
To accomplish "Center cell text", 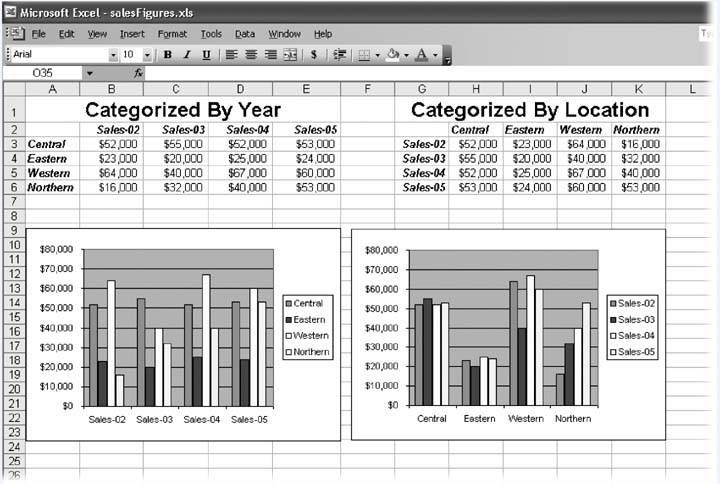I will (x=251, y=55).
